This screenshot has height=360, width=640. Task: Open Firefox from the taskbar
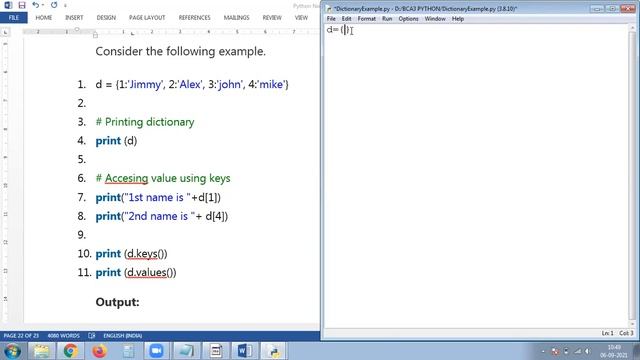[99, 351]
